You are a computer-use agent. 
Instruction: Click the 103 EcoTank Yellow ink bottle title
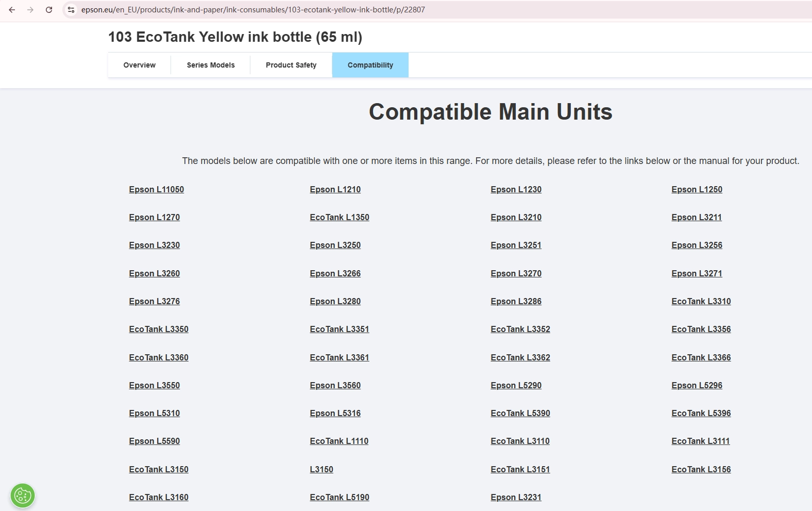point(235,37)
